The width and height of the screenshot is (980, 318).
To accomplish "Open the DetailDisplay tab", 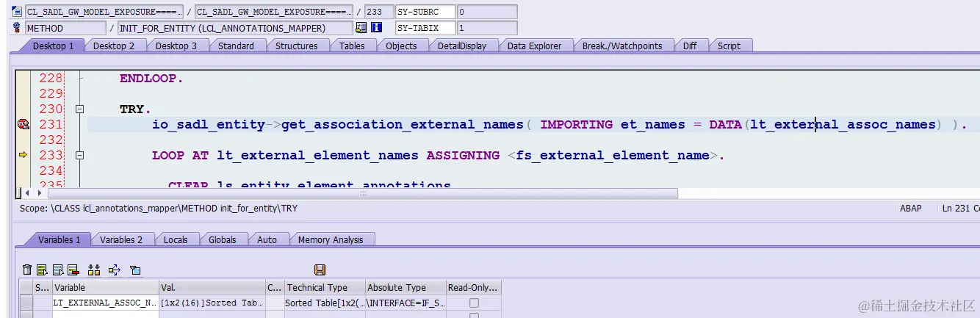I will tap(462, 46).
